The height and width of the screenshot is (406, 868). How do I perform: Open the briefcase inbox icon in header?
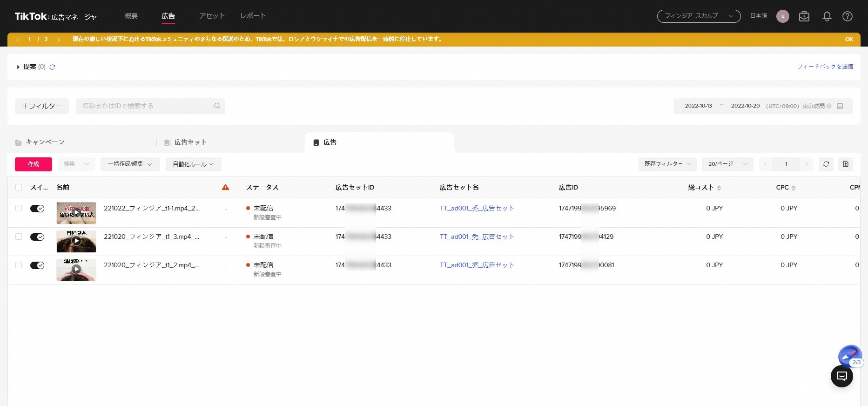point(804,16)
